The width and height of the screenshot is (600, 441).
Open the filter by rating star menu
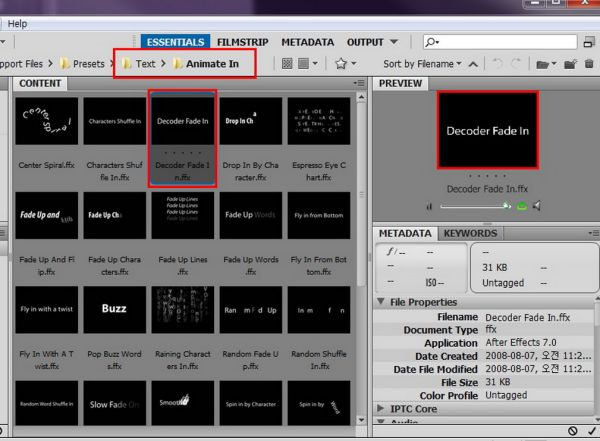(346, 64)
